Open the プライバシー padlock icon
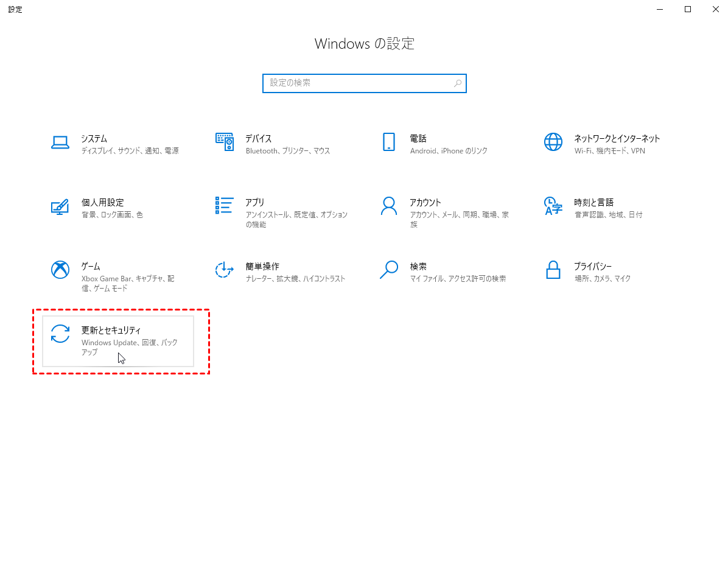This screenshot has width=728, height=565. [553, 270]
